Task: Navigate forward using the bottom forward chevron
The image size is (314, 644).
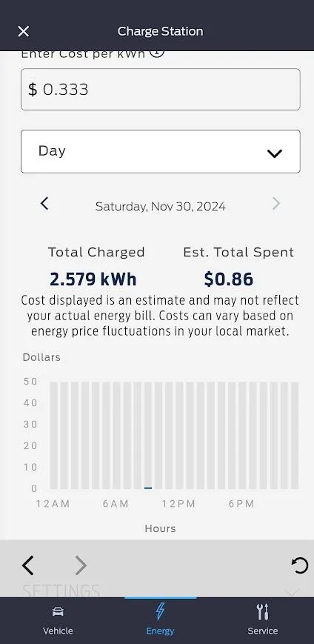Action: tap(81, 565)
